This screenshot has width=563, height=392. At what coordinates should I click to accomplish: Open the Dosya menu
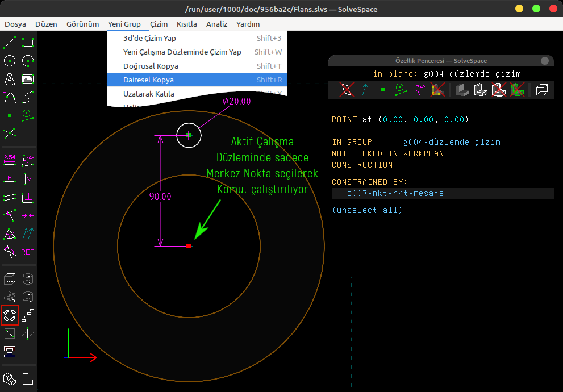point(15,24)
